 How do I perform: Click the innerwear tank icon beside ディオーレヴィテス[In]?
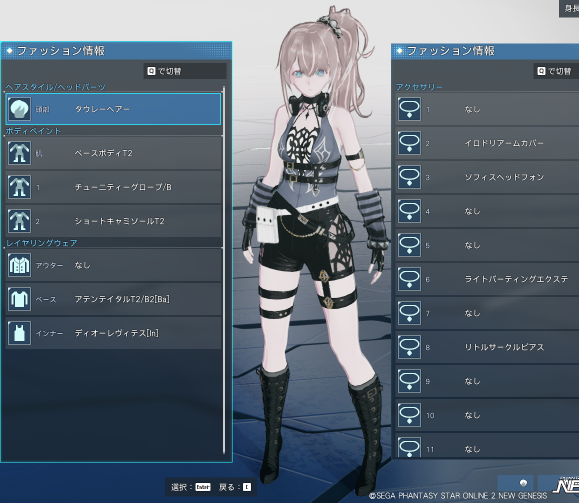pyautogui.click(x=19, y=333)
